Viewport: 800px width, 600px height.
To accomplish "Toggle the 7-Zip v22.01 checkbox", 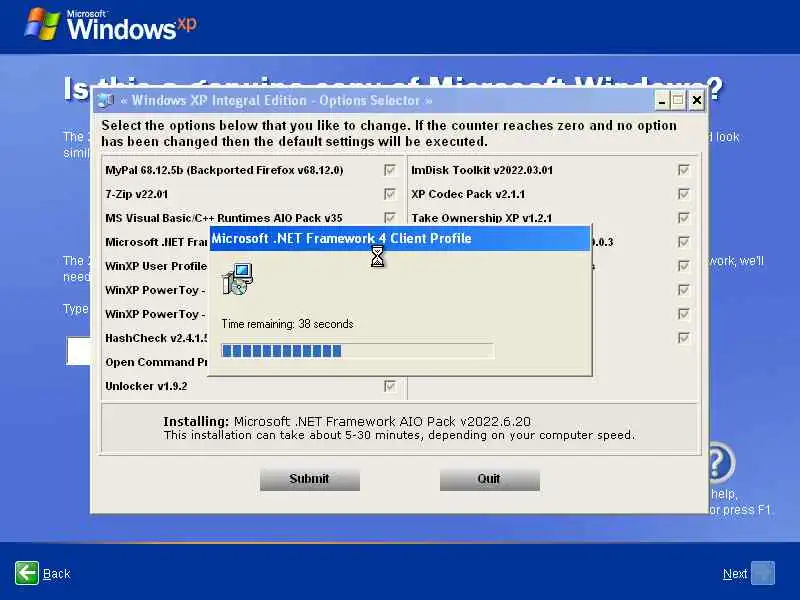I will click(x=390, y=194).
